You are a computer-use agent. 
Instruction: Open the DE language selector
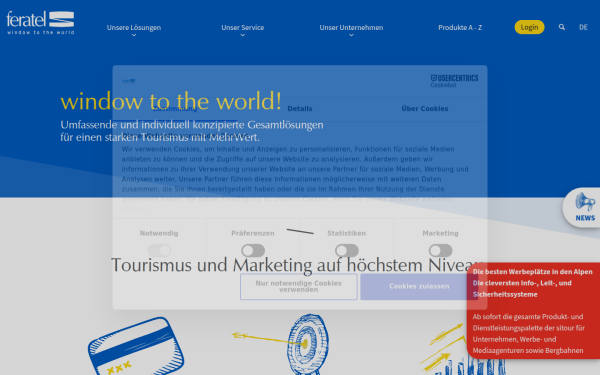[583, 27]
